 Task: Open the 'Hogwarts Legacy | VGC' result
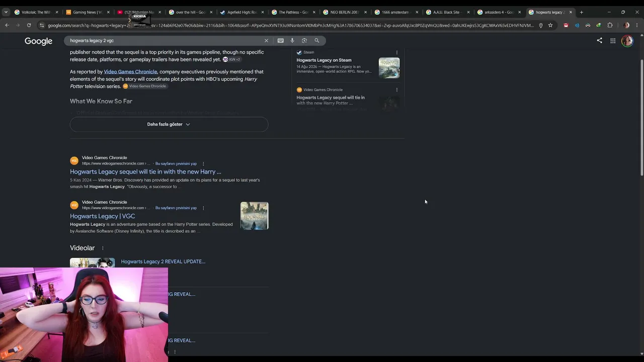103,216
